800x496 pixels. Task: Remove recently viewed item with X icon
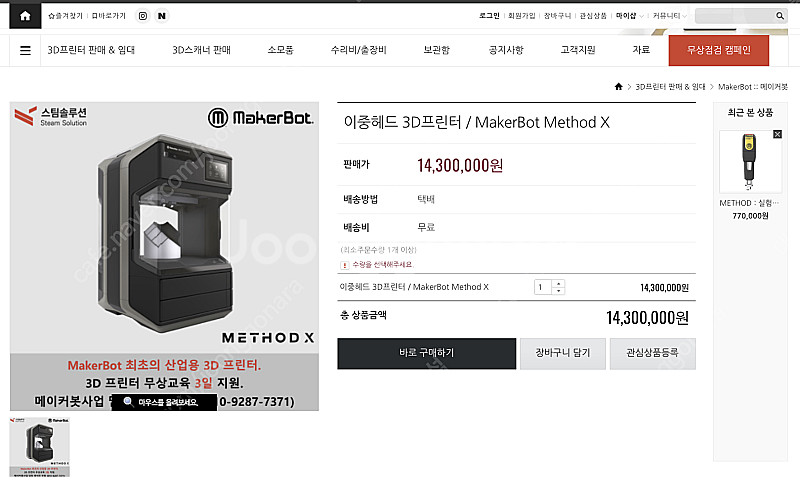[777, 134]
